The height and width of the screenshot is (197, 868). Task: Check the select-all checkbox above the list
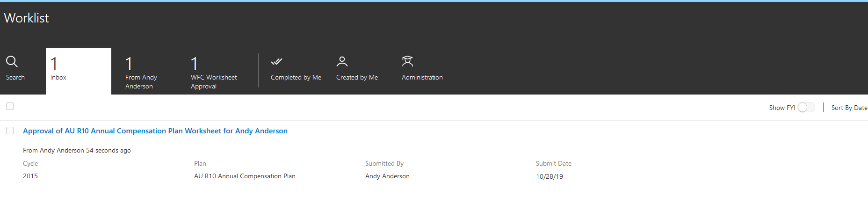[x=10, y=107]
